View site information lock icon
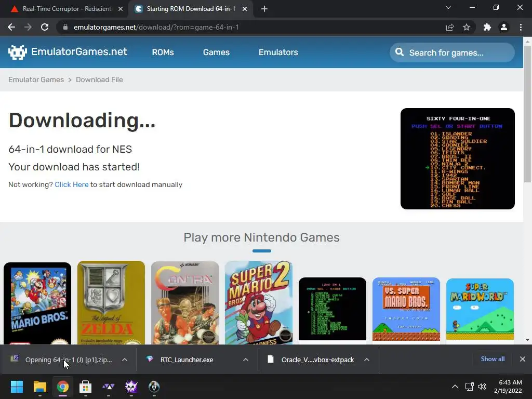 pos(65,27)
